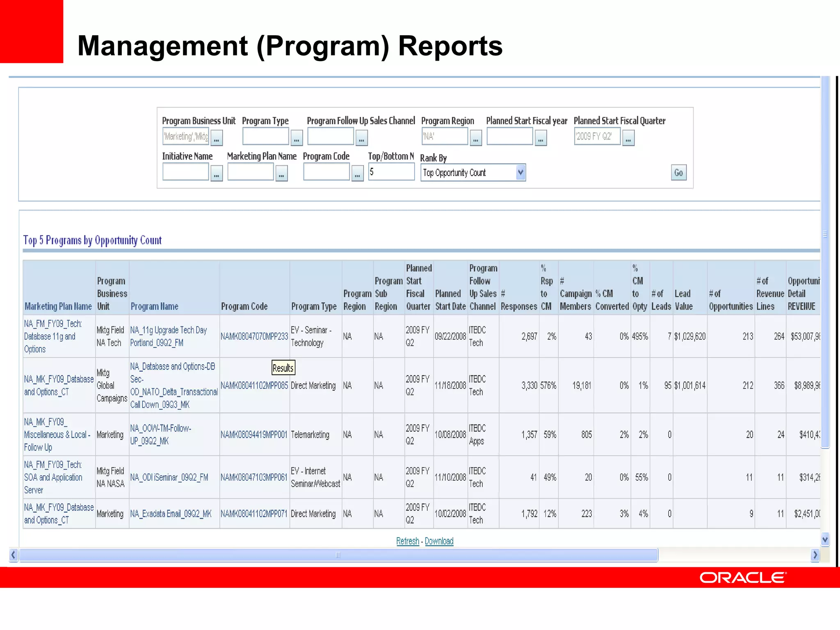Open program code NAMK08047103MPP061
Image resolution: width=840 pixels, height=630 pixels.
coord(254,477)
